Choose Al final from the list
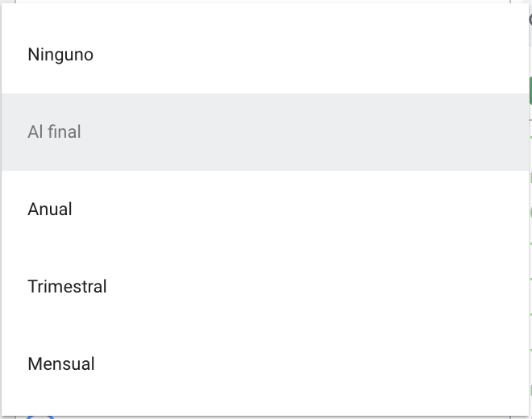The height and width of the screenshot is (419, 532). 54,132
